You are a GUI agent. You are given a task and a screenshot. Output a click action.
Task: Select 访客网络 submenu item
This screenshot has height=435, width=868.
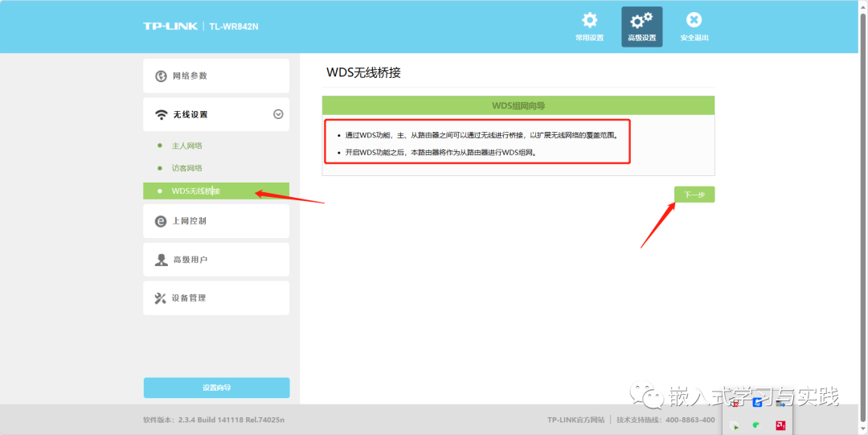pos(187,169)
